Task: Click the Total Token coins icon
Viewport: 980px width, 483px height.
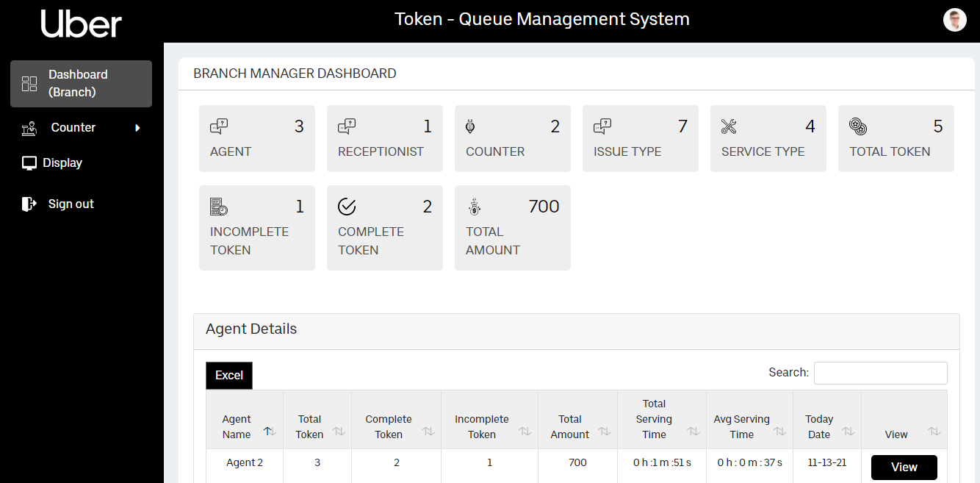Action: [x=857, y=126]
